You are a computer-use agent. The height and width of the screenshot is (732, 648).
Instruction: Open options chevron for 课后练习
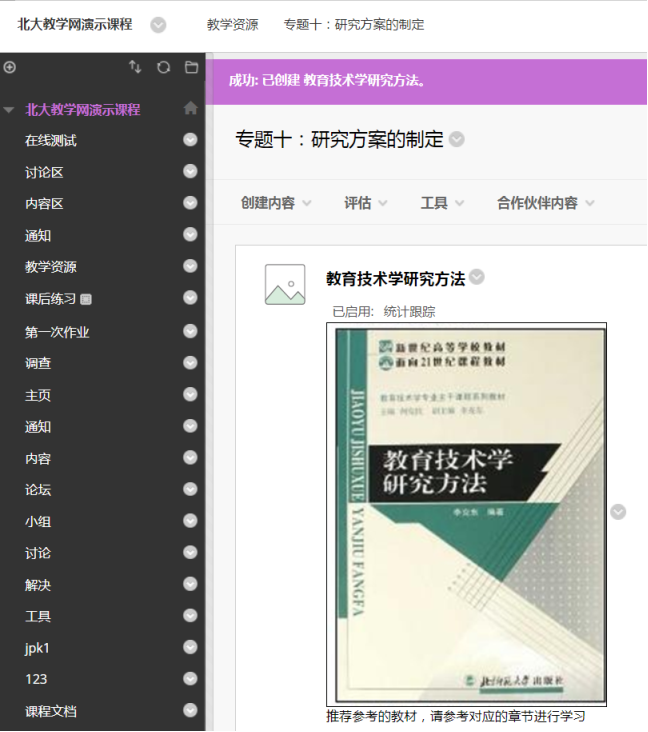(190, 297)
